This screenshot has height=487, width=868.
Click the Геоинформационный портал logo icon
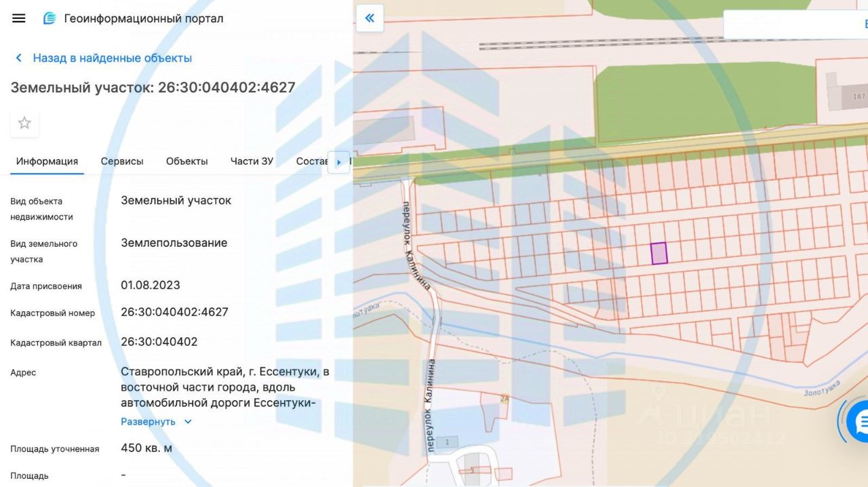[50, 18]
